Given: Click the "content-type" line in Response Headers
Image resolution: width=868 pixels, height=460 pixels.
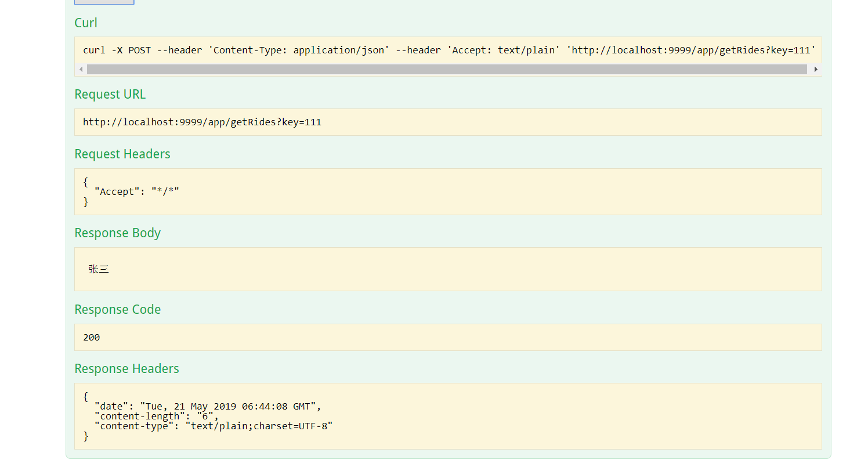Looking at the screenshot, I should coord(214,426).
